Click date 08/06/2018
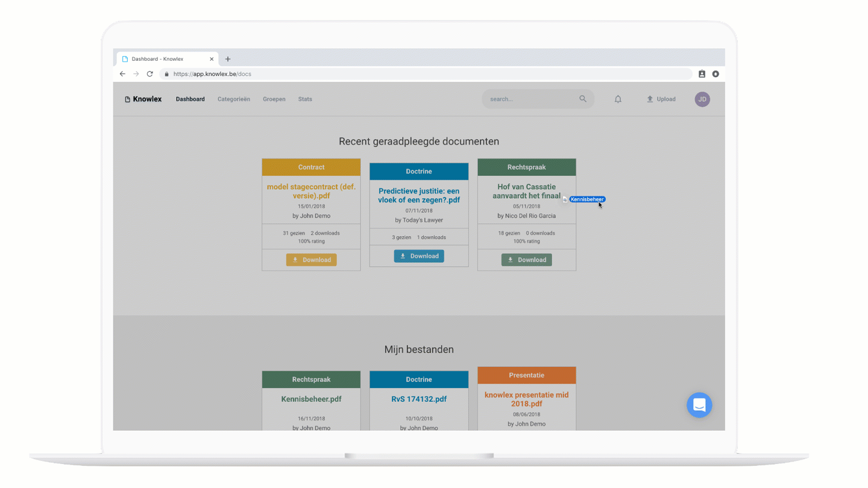 pos(527,414)
